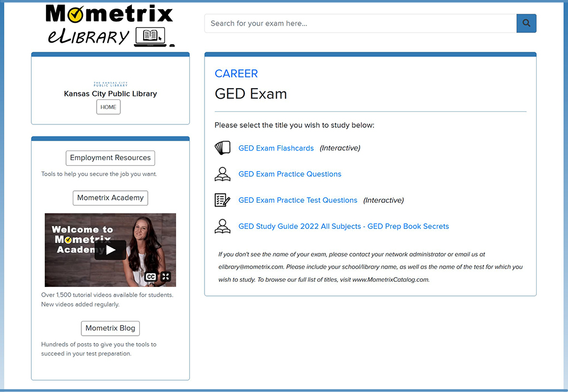Click the Kansas City Public Library logo
Image resolution: width=568 pixels, height=392 pixels.
pos(111,84)
